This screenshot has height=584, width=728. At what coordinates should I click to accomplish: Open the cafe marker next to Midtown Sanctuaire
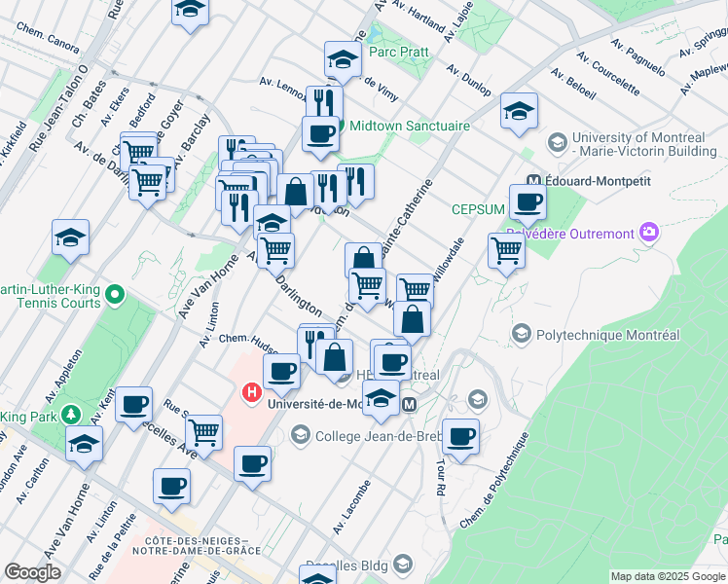coord(320,135)
